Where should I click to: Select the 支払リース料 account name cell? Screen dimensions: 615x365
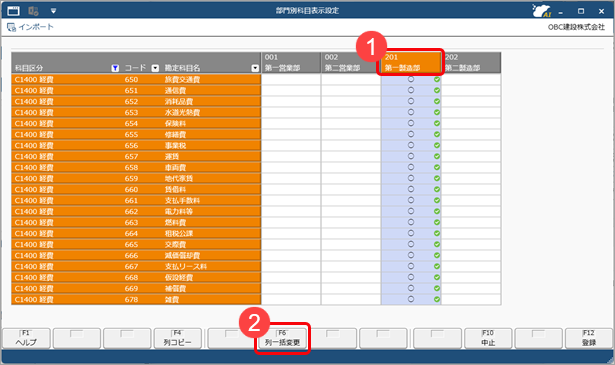(x=211, y=266)
